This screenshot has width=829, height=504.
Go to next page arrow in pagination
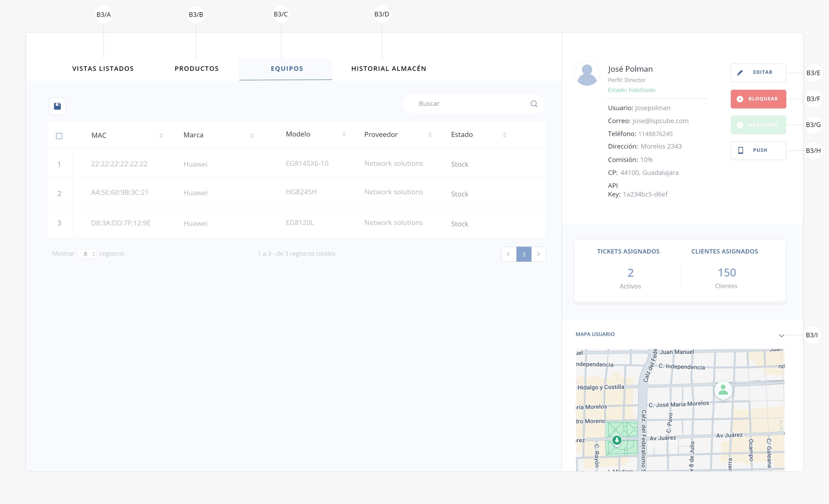[538, 254]
